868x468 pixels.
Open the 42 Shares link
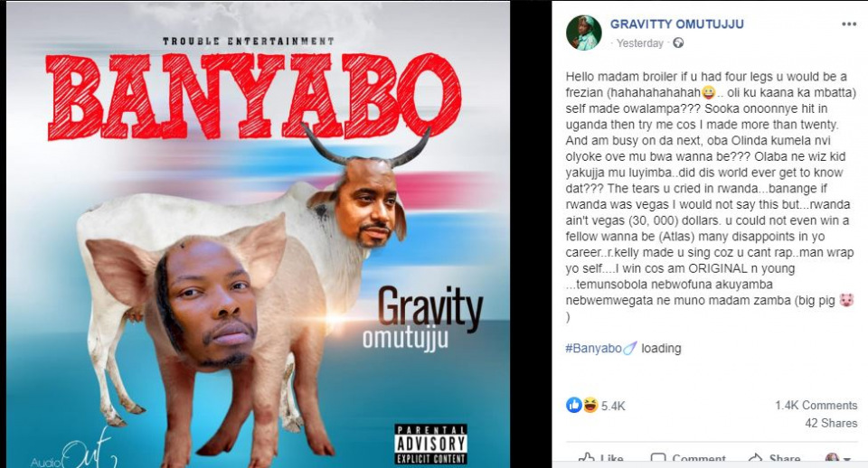[x=831, y=423]
